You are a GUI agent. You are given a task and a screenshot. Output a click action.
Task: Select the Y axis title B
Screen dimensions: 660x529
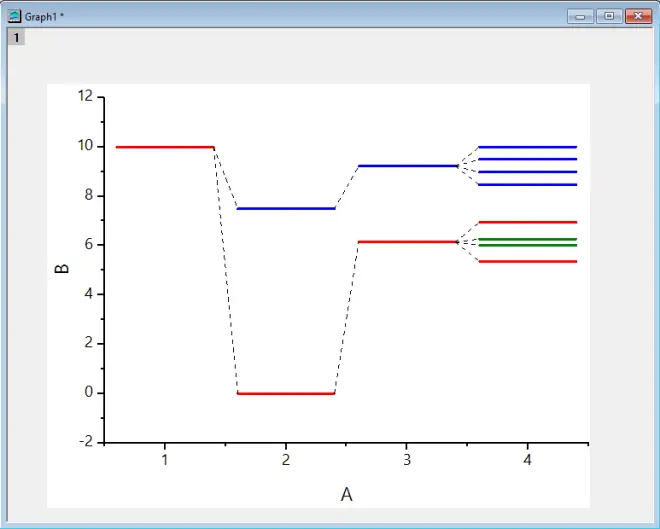pyautogui.click(x=62, y=268)
